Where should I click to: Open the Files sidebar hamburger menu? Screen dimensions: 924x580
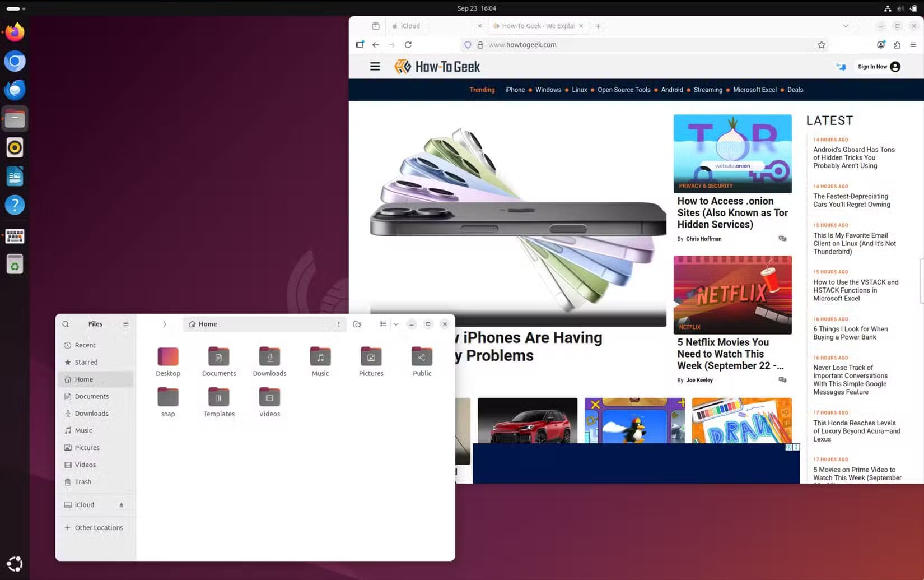[125, 324]
